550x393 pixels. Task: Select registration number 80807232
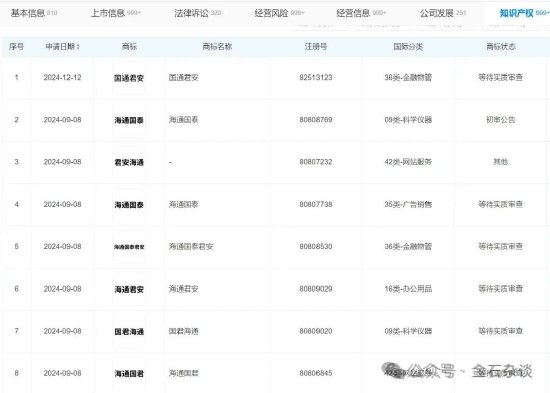tap(316, 162)
